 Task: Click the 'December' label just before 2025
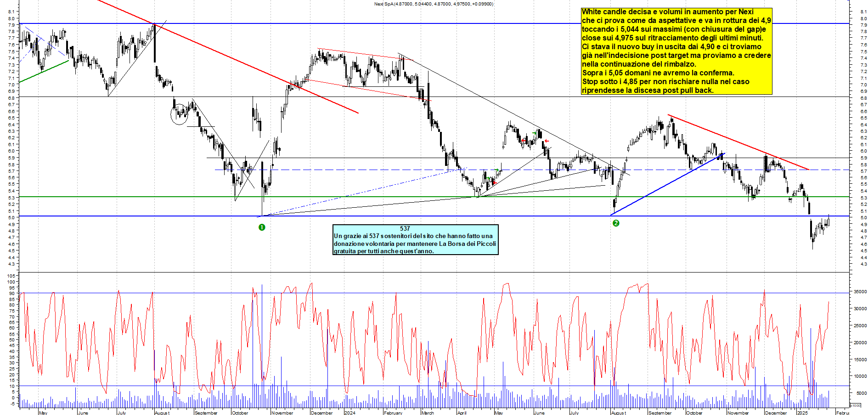point(776,413)
